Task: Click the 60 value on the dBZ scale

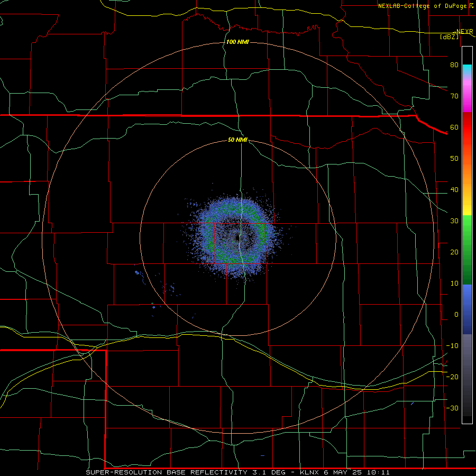Action: coord(454,127)
